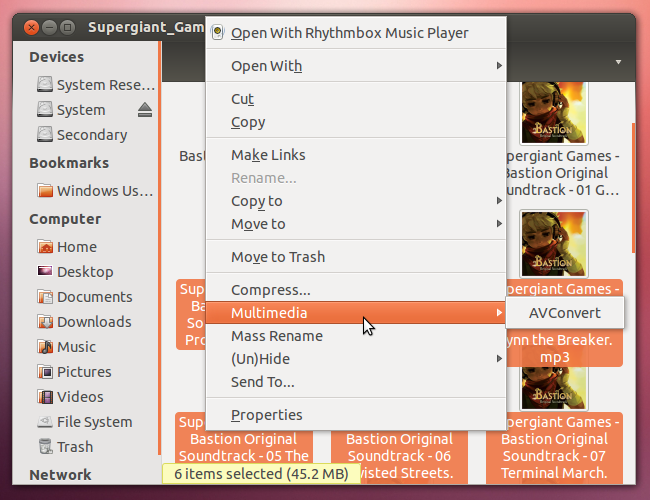Eject the System drive
This screenshot has height=500, width=650.
pos(145,110)
